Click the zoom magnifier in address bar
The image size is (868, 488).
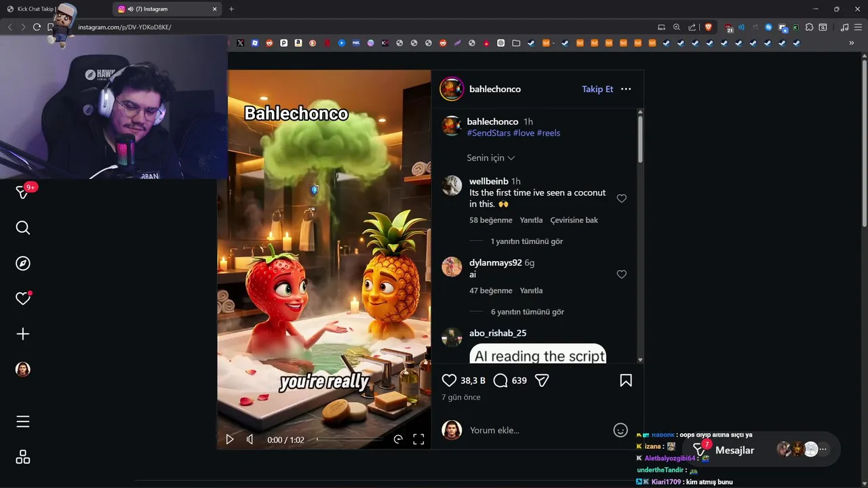676,27
